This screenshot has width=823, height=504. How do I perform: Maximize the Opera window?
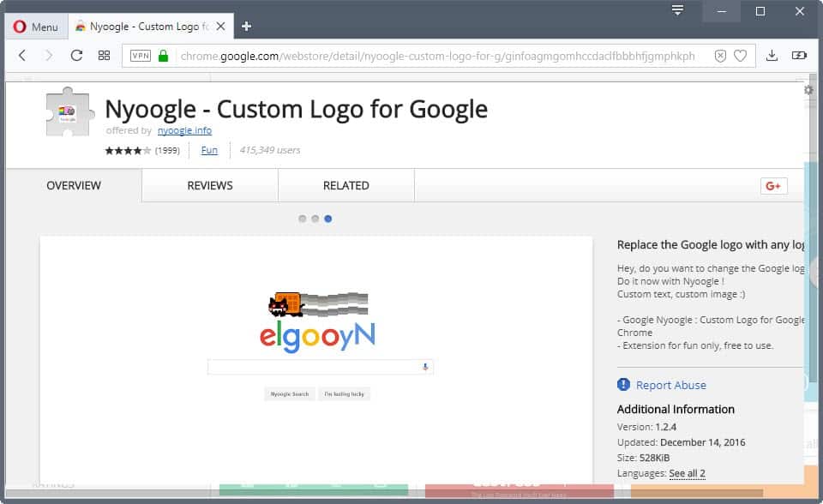click(760, 11)
